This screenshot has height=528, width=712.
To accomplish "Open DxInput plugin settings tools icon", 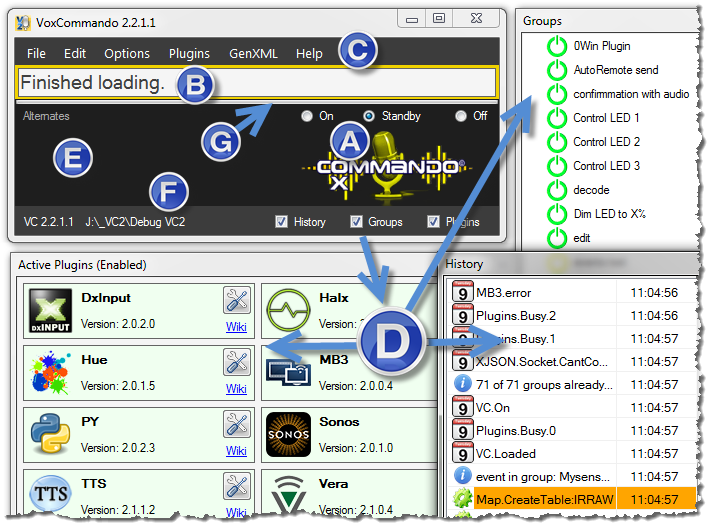I will [237, 300].
